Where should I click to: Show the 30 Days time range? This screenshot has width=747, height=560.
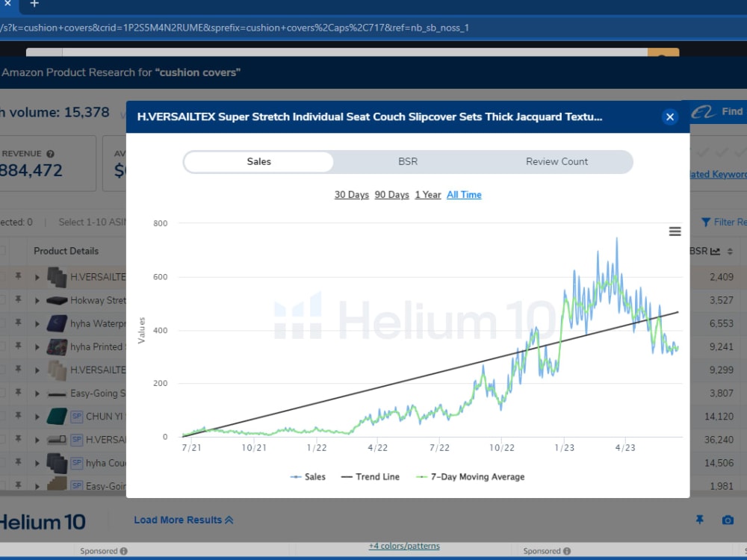(352, 195)
